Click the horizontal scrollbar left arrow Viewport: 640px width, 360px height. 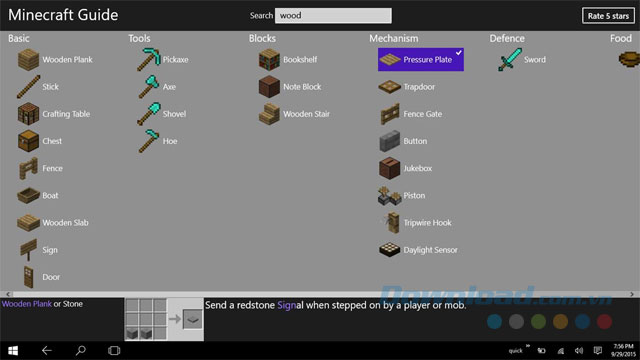8,294
